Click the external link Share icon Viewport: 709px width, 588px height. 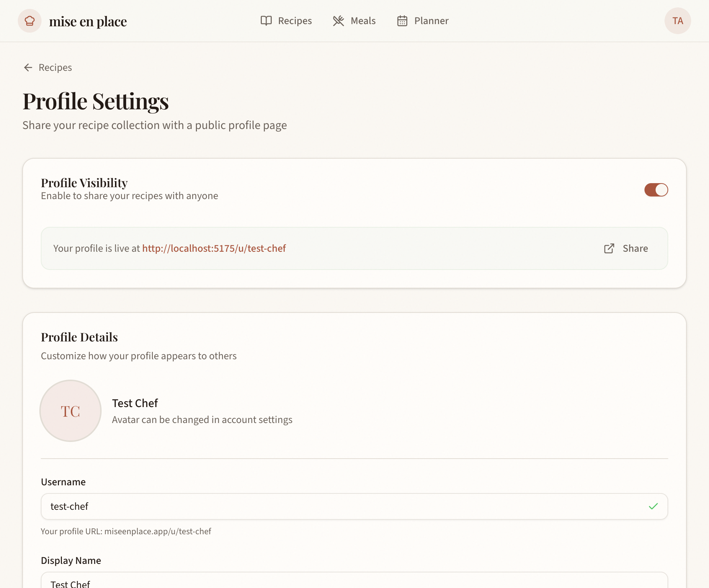[609, 248]
